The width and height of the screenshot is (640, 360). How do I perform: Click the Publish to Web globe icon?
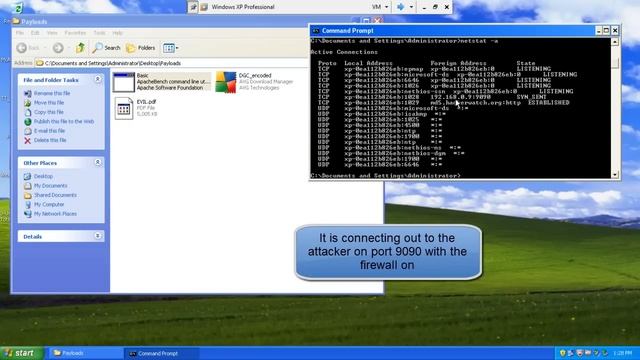pos(27,122)
